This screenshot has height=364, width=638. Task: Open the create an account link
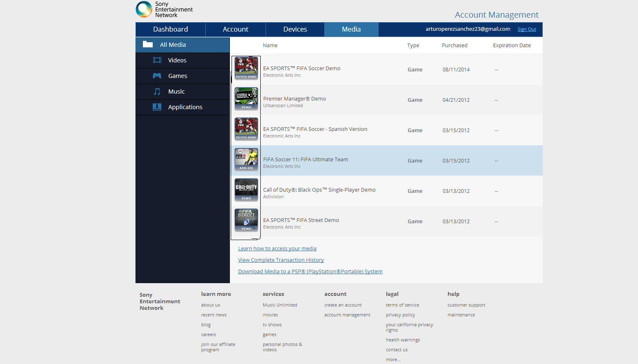coord(343,305)
